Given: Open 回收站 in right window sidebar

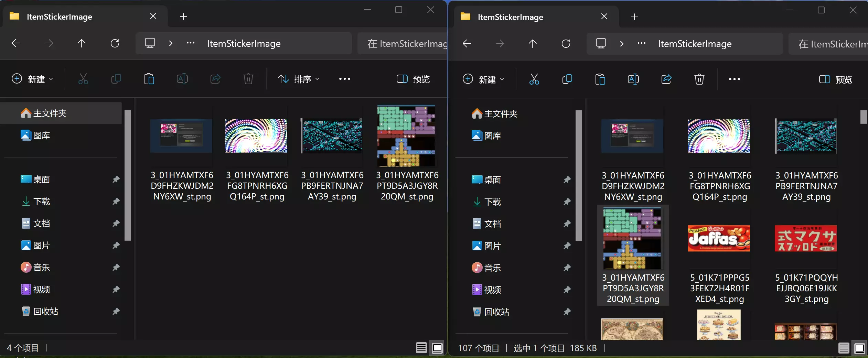Looking at the screenshot, I should tap(496, 312).
